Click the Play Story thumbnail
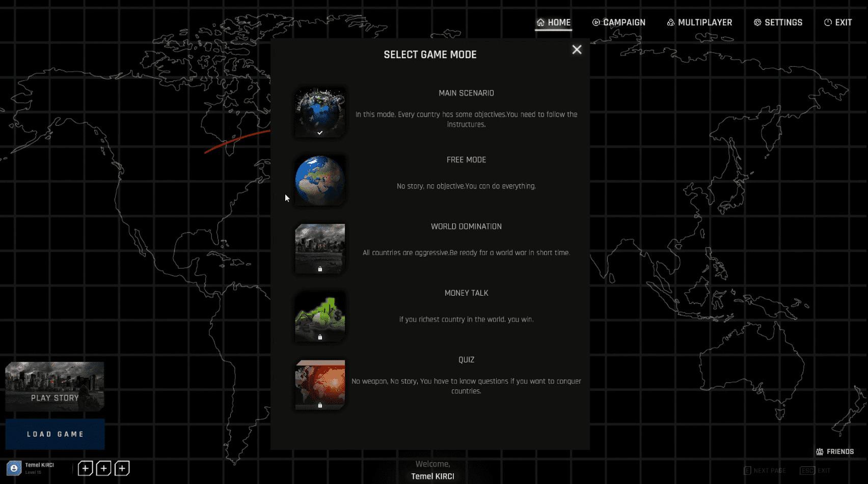868x484 pixels. (x=55, y=386)
